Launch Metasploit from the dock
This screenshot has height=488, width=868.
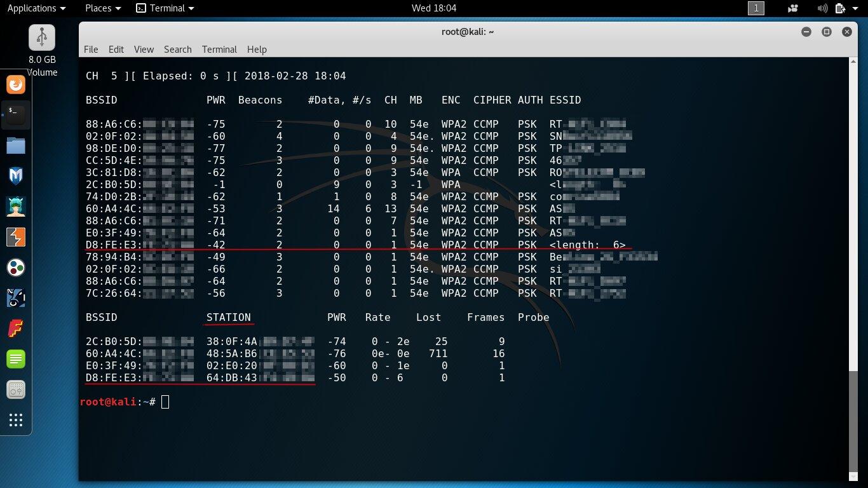coord(16,176)
